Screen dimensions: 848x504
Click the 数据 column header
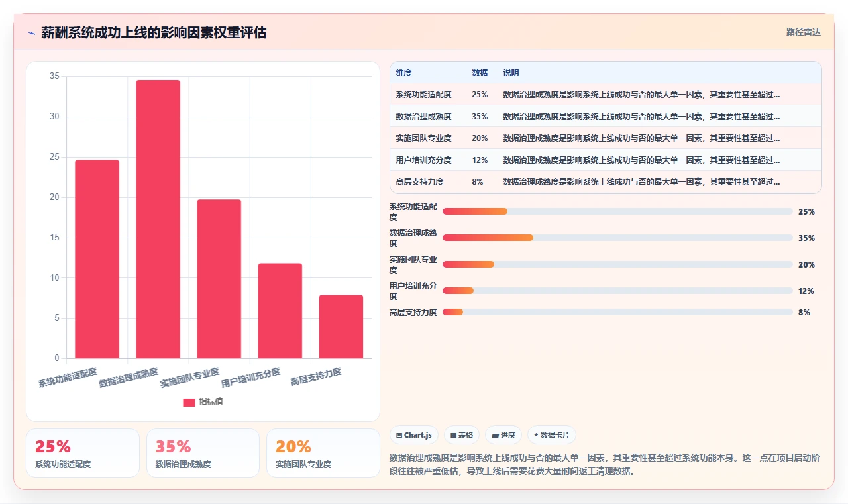click(480, 73)
